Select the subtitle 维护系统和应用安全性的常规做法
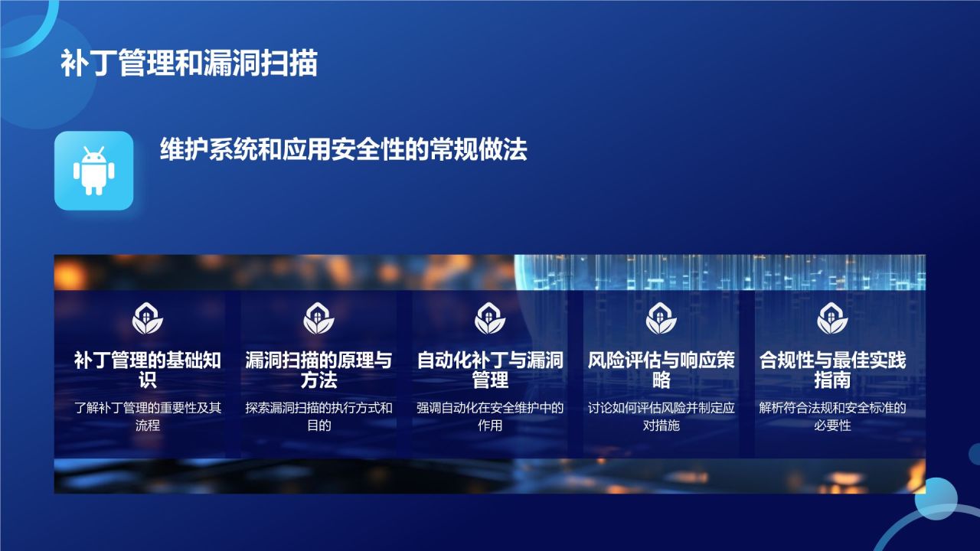The image size is (980, 551). pyautogui.click(x=344, y=148)
